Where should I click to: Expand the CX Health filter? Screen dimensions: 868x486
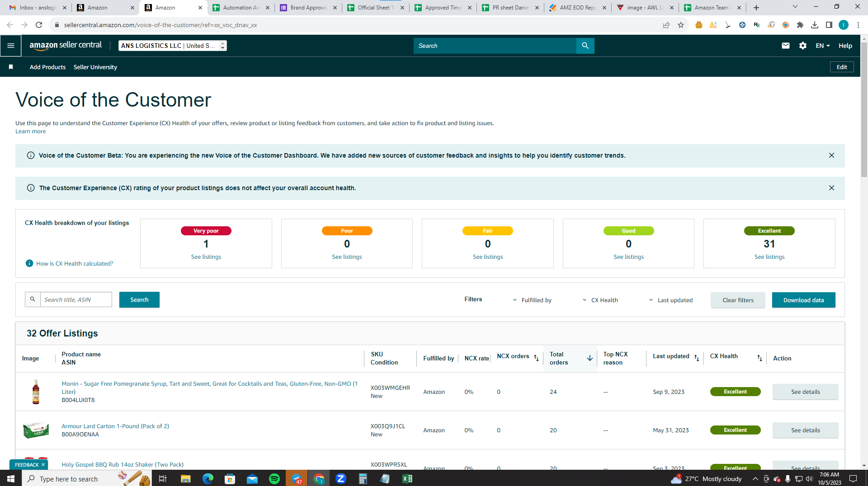pos(600,300)
